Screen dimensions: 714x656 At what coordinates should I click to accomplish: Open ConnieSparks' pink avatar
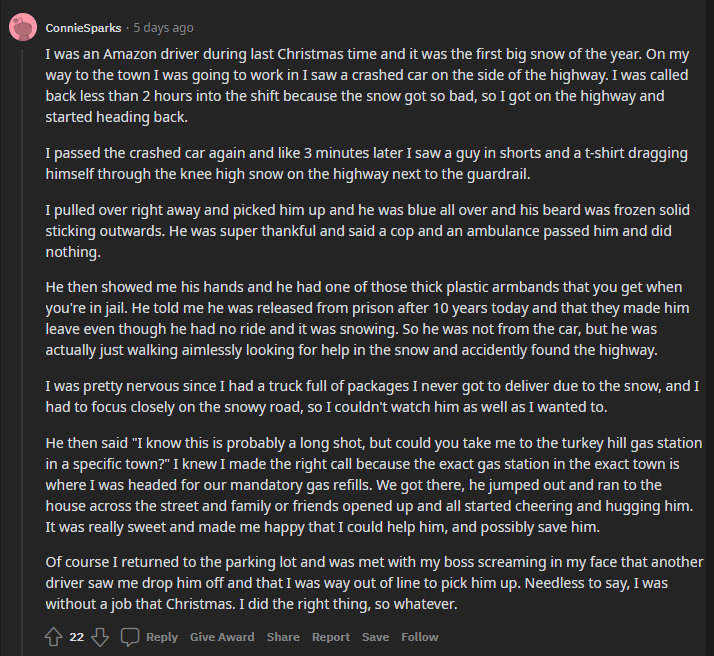pos(23,27)
